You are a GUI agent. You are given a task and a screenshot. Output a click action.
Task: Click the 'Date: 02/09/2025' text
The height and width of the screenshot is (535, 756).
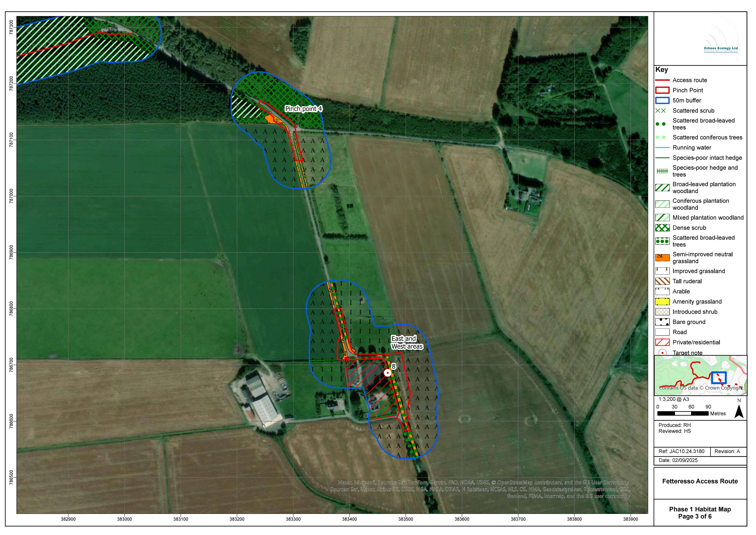coord(678,461)
